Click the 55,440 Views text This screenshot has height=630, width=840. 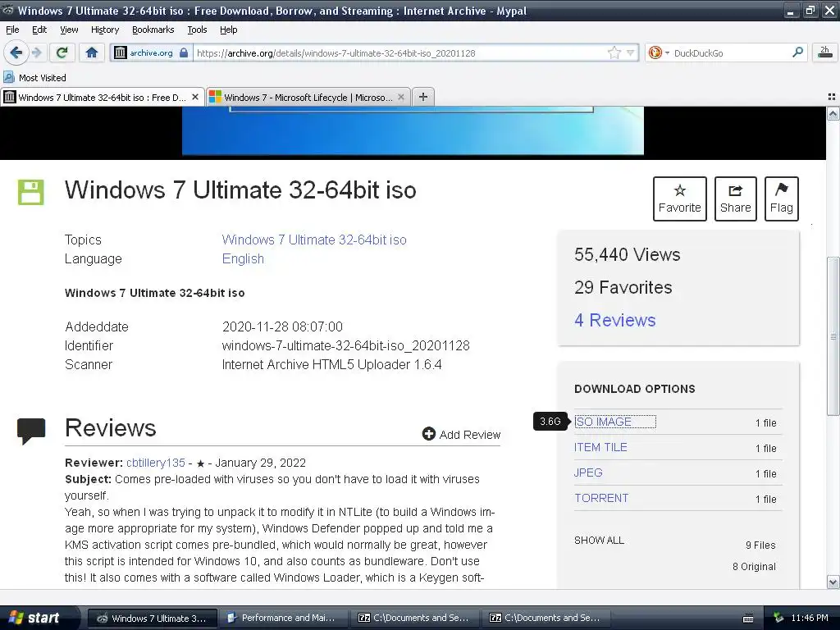(628, 254)
